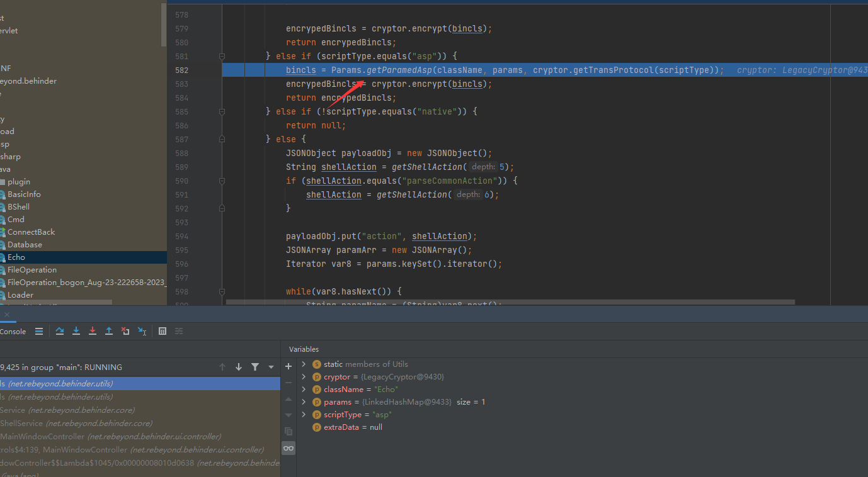This screenshot has height=477, width=868.
Task: Toggle the glasses watches view button
Action: pyautogui.click(x=288, y=448)
